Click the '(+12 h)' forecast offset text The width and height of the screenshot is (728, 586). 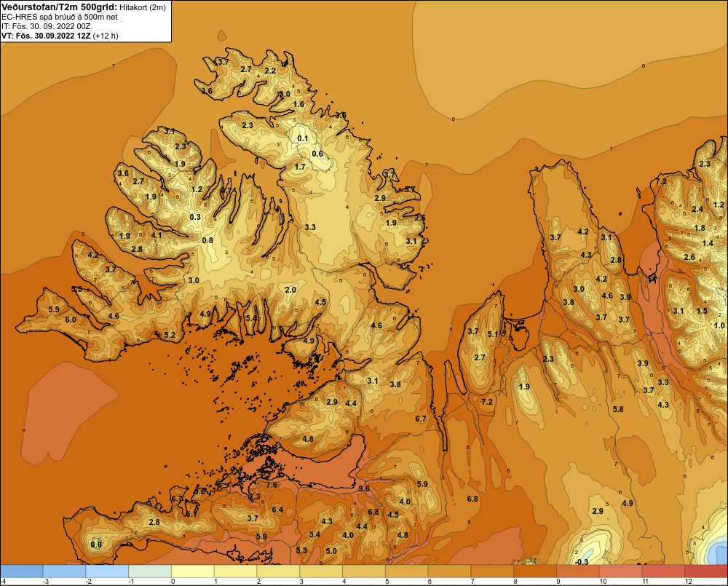click(106, 36)
